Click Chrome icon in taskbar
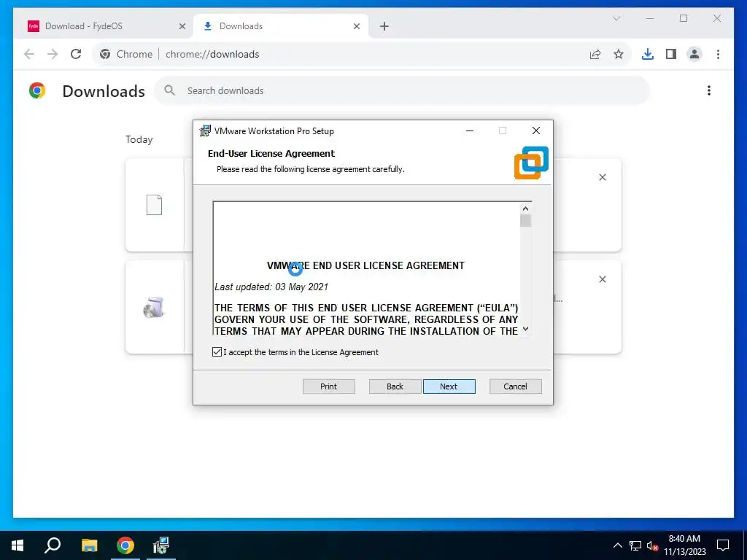Screen dimensions: 747x560 point(125,545)
